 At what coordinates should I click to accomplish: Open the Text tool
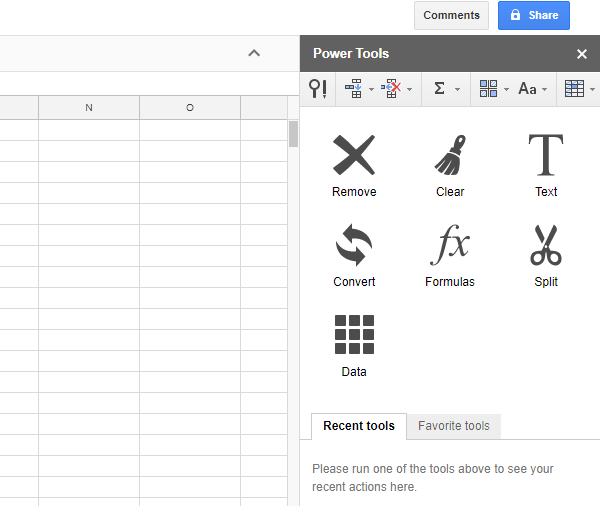point(546,166)
